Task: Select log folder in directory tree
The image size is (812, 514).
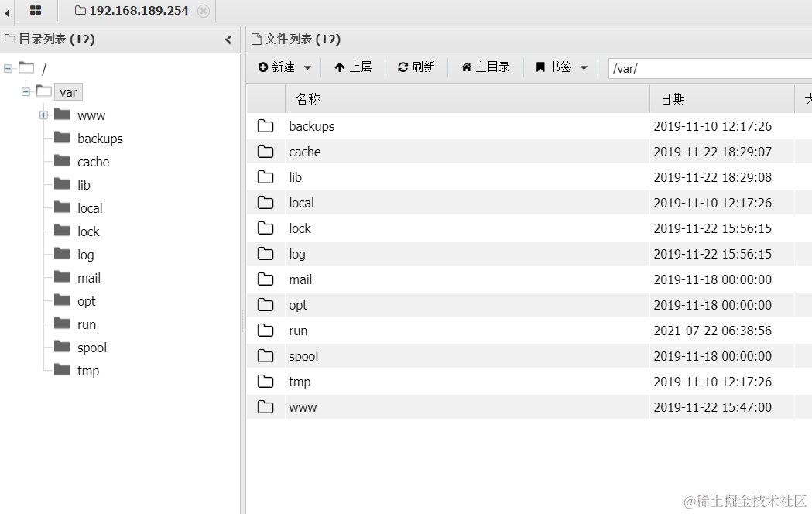Action: coord(85,255)
